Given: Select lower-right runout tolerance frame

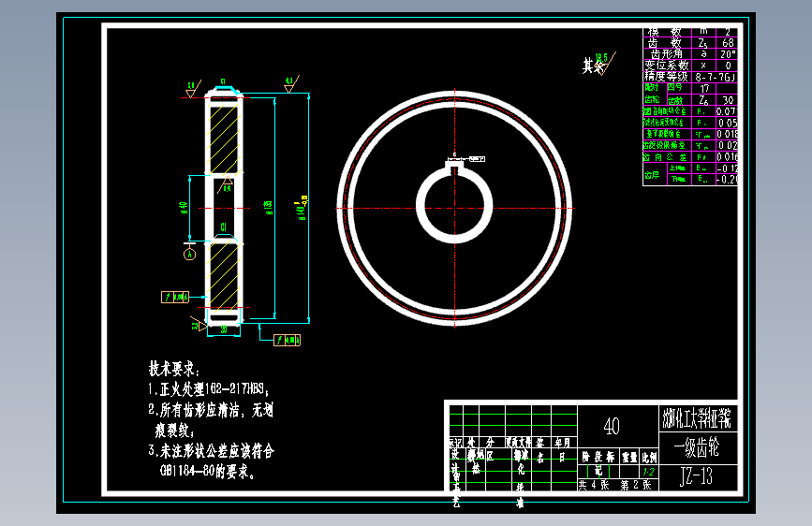Looking at the screenshot, I should (287, 340).
